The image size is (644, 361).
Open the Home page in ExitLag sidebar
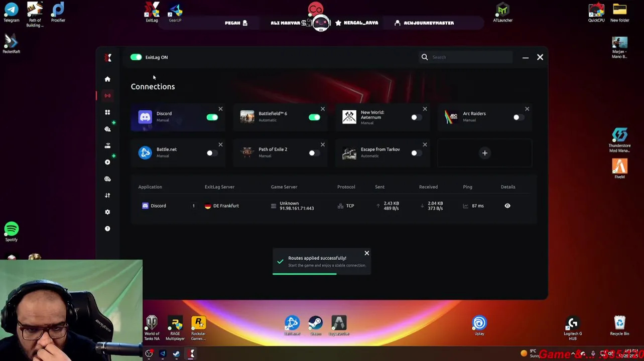107,79
